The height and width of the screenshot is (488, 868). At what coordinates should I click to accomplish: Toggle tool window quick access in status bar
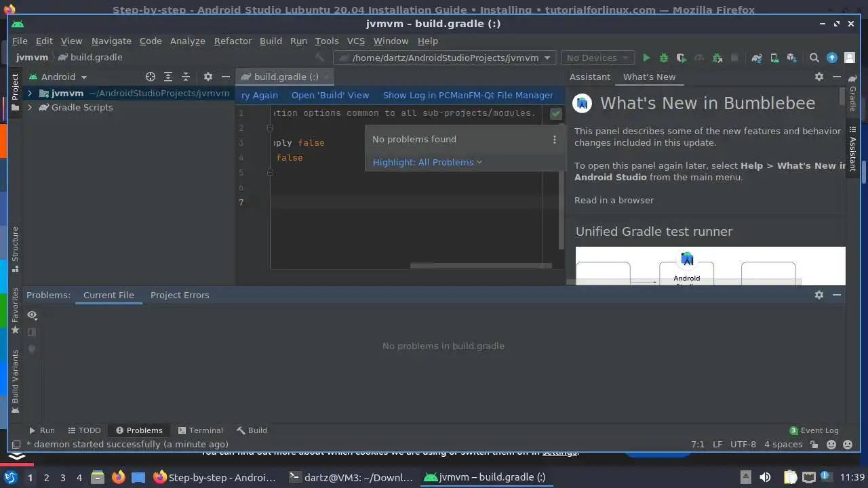coord(16,445)
